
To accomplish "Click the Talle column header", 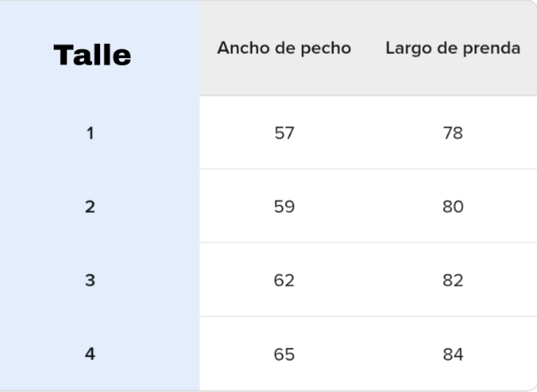I will (x=92, y=55).
